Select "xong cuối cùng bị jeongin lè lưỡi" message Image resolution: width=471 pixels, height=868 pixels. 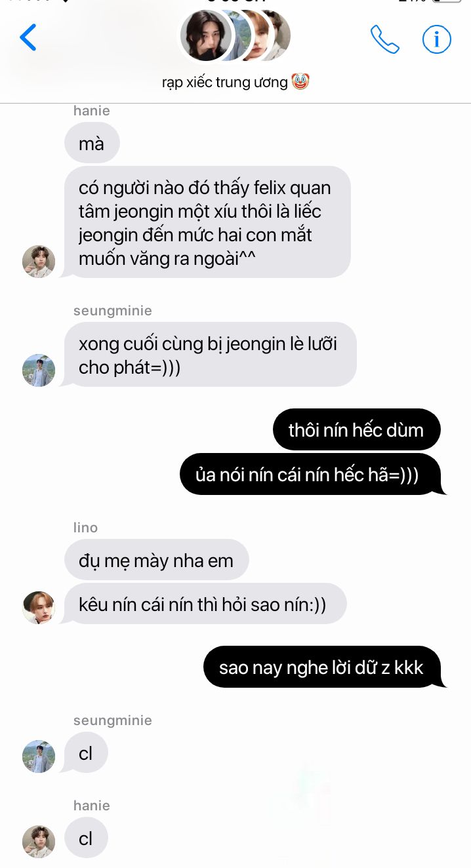pos(210,355)
